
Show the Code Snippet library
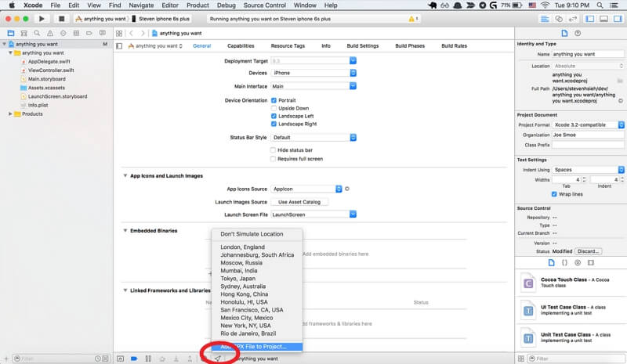point(564,262)
